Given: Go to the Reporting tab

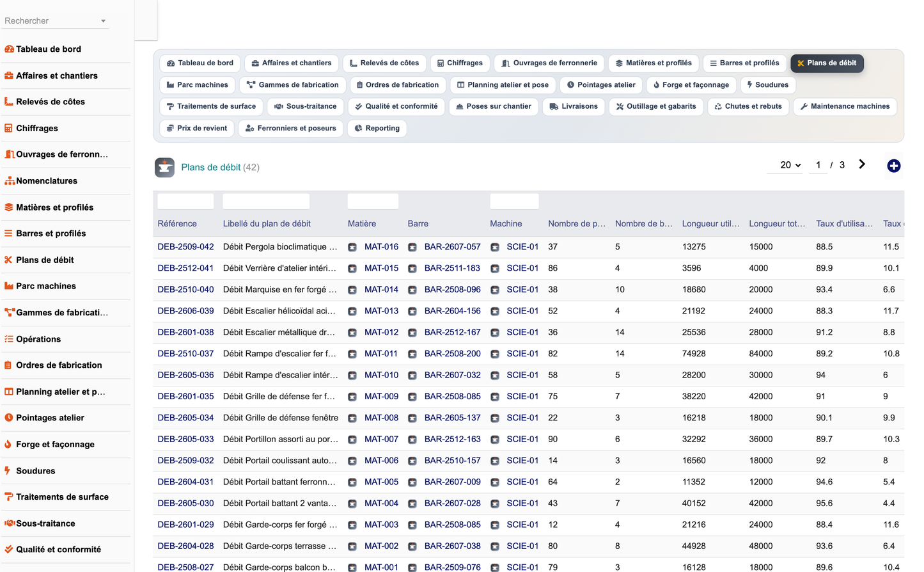Looking at the screenshot, I should [x=377, y=129].
